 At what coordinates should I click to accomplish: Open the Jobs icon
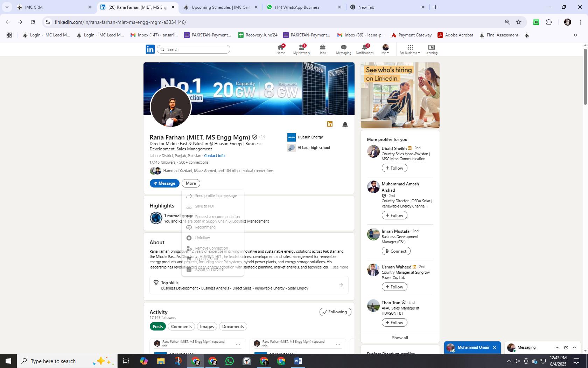point(322,49)
